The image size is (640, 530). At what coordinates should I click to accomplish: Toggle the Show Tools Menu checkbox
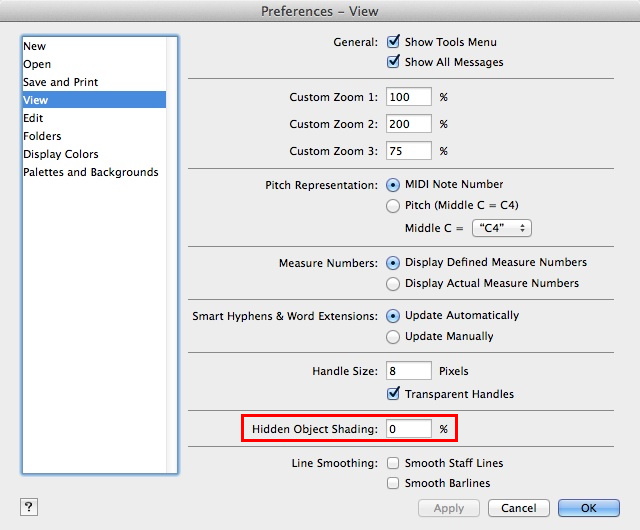tap(394, 42)
